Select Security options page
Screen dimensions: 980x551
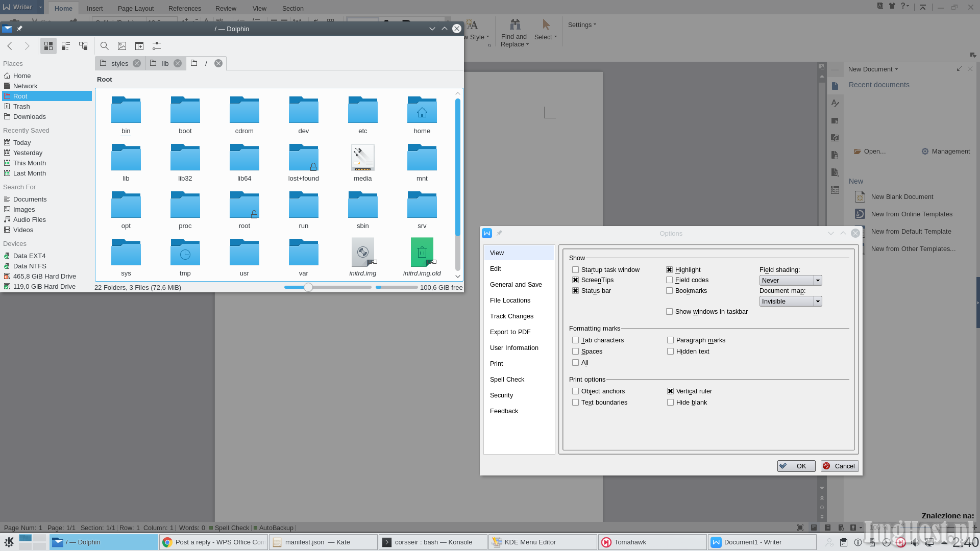pos(519,395)
